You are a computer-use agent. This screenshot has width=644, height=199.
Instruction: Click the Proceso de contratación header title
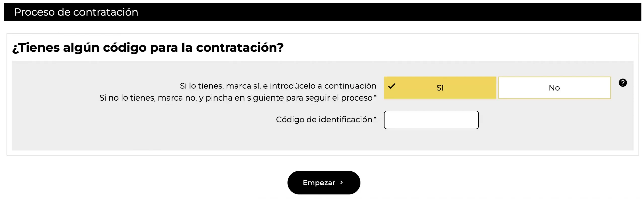[x=76, y=12]
